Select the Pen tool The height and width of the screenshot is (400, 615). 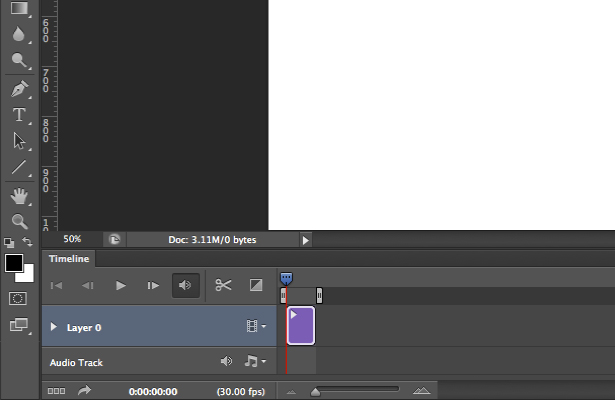19,89
